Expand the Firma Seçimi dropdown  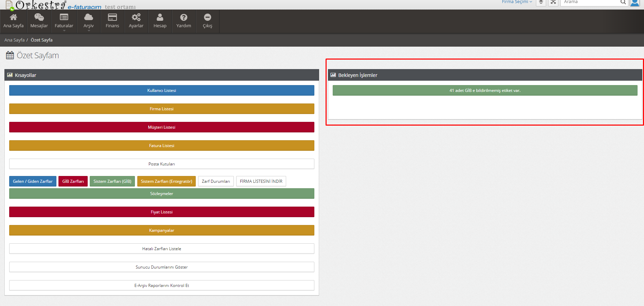point(517,2)
